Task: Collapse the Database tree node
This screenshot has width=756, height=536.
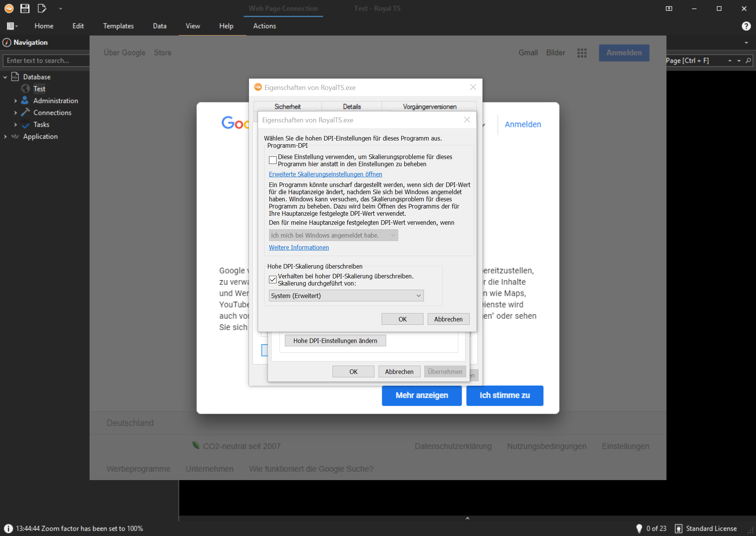Action: pyautogui.click(x=5, y=77)
